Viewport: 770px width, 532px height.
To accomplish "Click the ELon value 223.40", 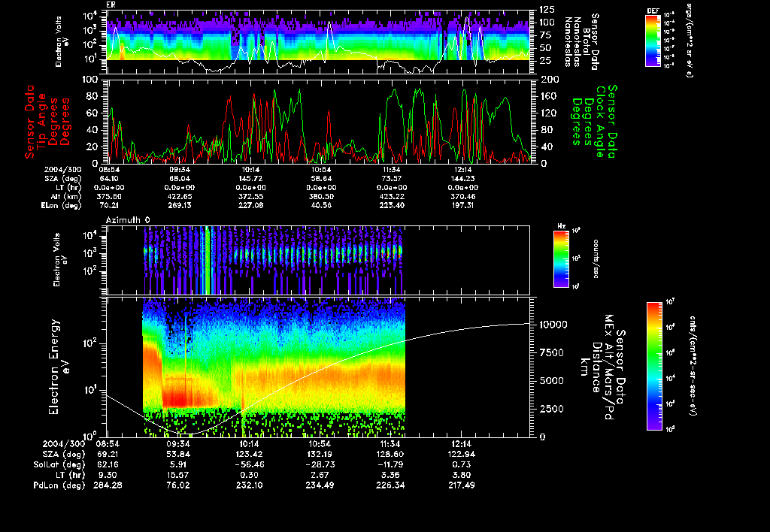I will point(391,206).
